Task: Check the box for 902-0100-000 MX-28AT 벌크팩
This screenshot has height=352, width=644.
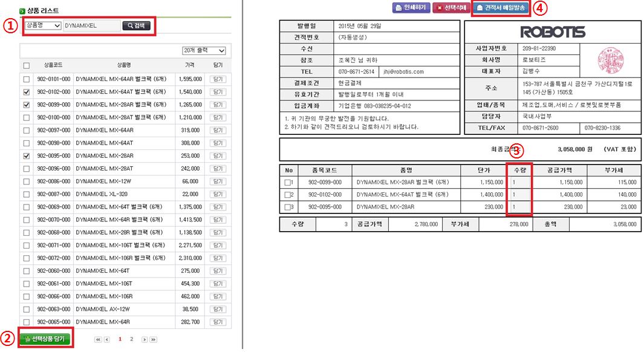Action: click(27, 117)
